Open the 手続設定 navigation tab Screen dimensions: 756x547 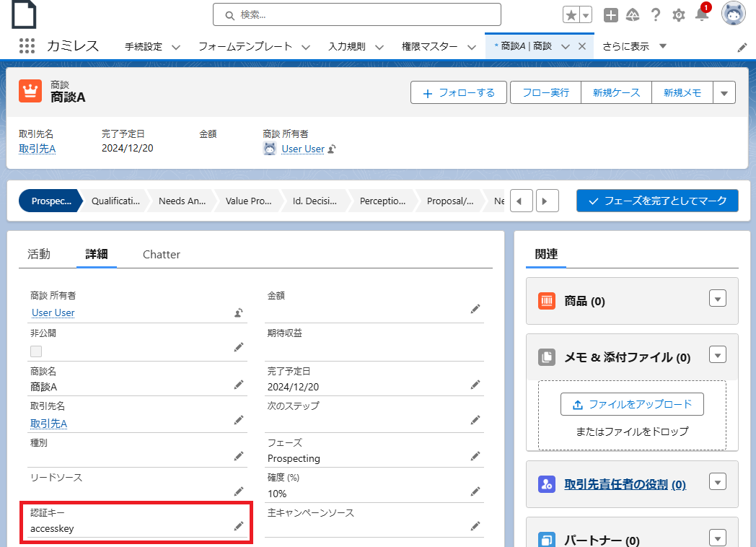tap(144, 47)
